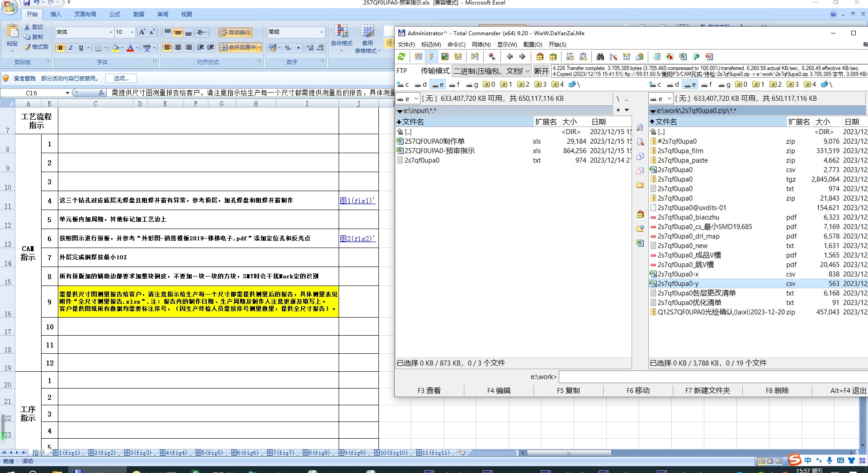Open Total Commander 文件(F) menu
Image resolution: width=868 pixels, height=473 pixels.
(406, 44)
